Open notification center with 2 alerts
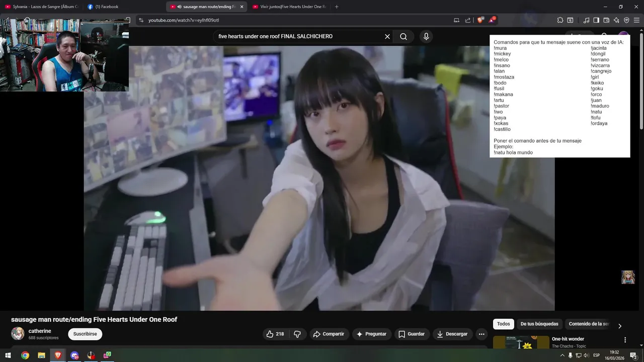Screen dimensions: 644x362 (x=633, y=355)
